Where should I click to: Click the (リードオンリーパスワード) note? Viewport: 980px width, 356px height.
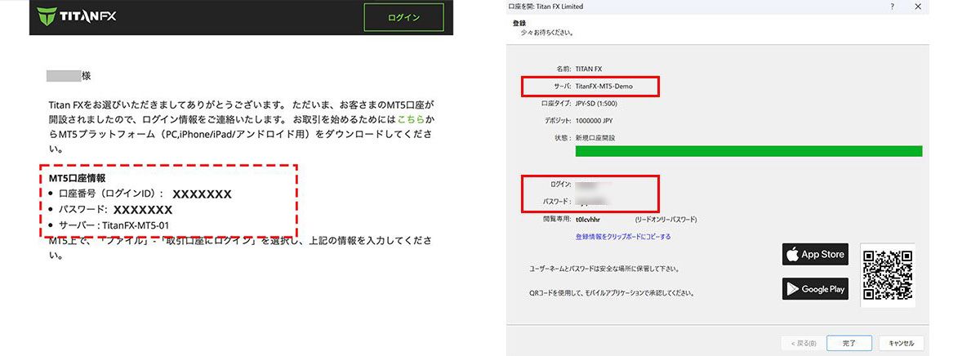(x=666, y=220)
